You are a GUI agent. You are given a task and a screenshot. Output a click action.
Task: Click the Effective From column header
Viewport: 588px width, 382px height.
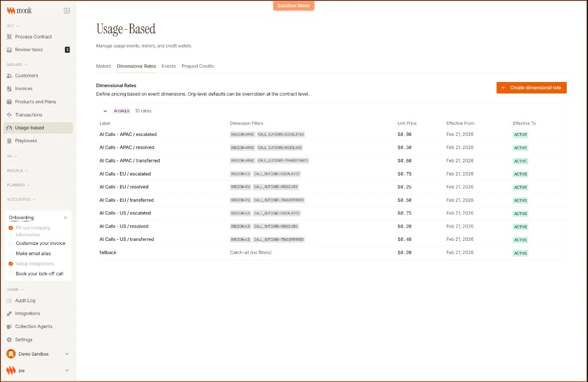pos(460,123)
